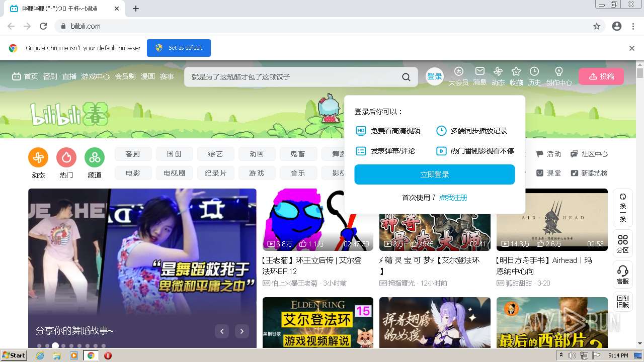
Task: Click the search magnifier icon
Action: coord(406,77)
